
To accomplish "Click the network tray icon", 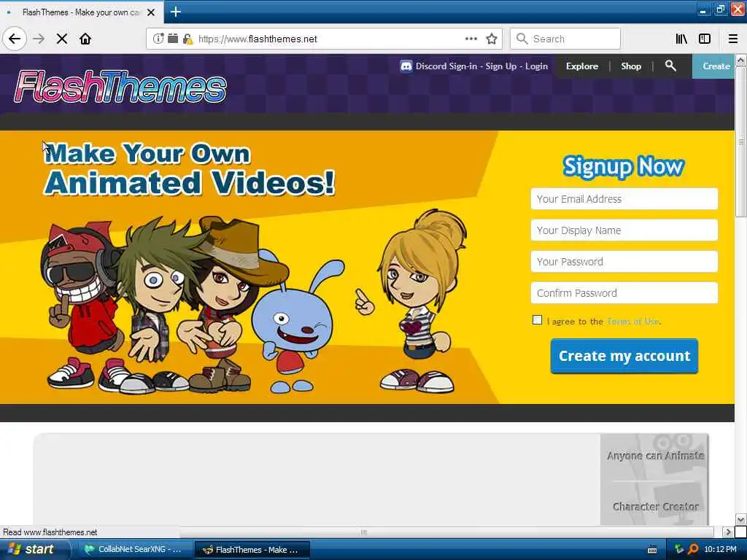I will coord(679,549).
